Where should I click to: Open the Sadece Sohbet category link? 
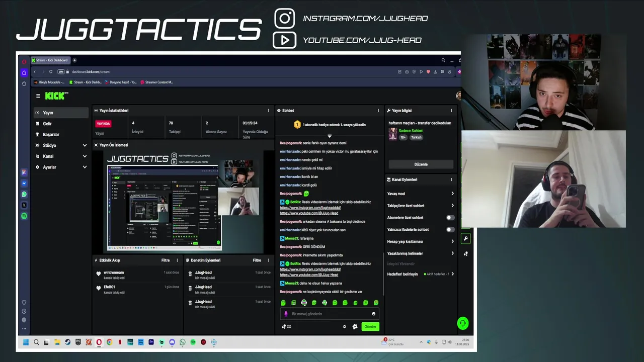pyautogui.click(x=411, y=131)
